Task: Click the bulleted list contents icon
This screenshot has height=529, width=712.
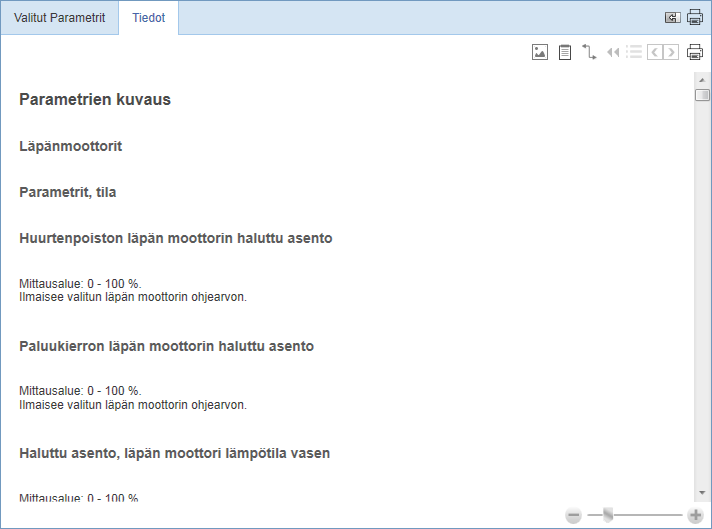Action: [x=634, y=52]
